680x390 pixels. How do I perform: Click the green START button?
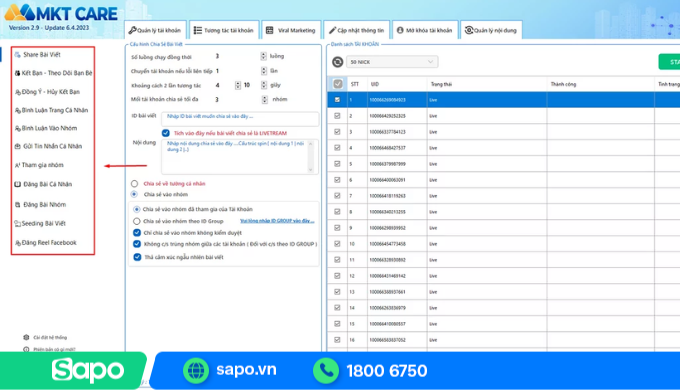pyautogui.click(x=669, y=62)
